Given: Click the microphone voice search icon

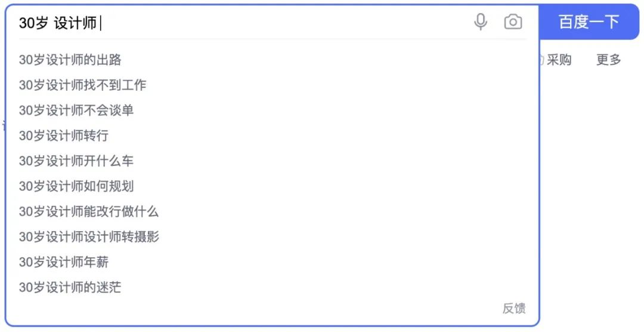Looking at the screenshot, I should pos(480,22).
